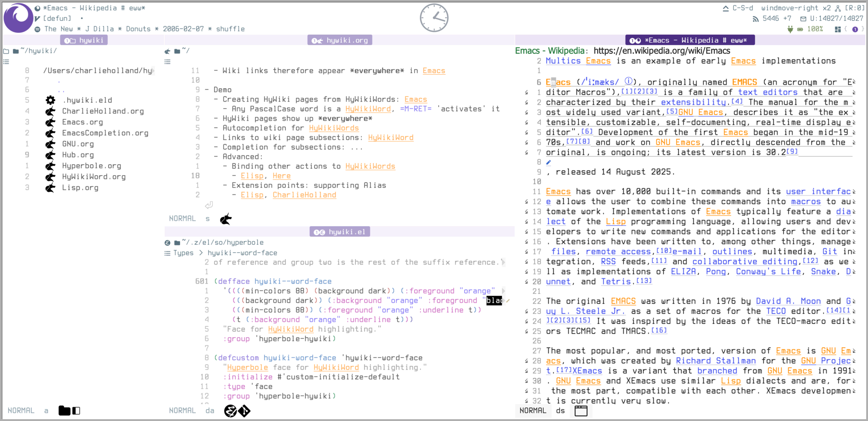Click the .hywiki.eld file name

(87, 100)
